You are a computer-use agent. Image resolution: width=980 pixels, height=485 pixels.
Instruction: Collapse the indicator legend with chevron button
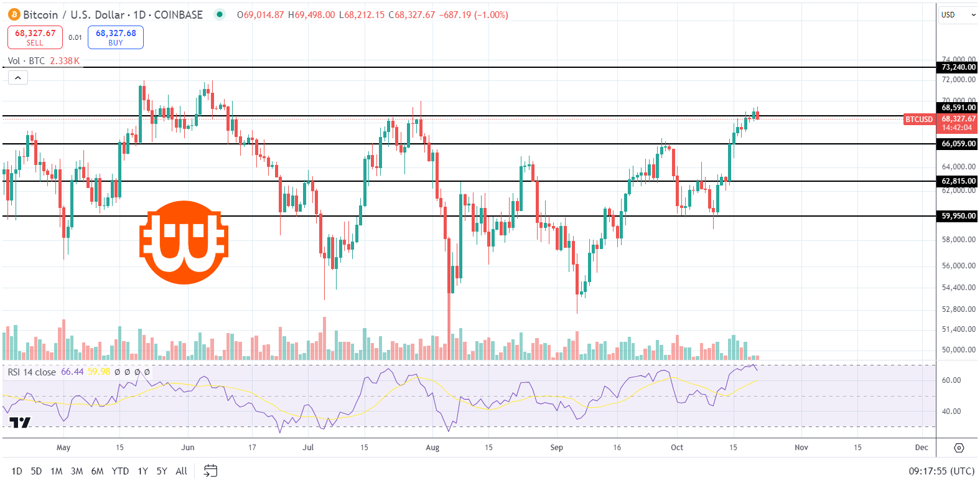tap(18, 78)
